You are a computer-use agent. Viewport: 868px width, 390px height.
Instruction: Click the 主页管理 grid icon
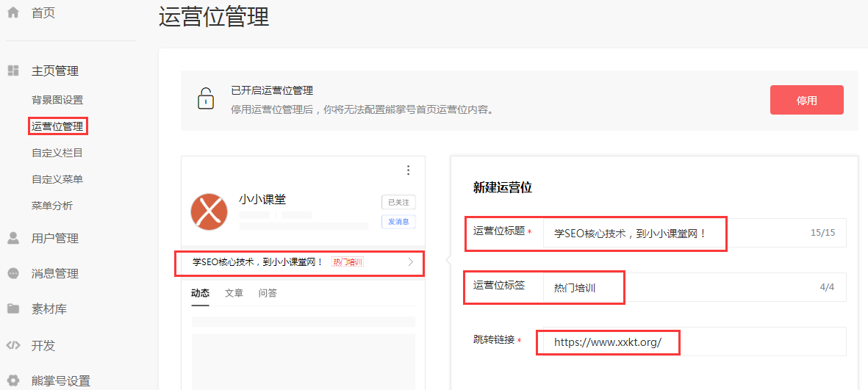(x=12, y=71)
